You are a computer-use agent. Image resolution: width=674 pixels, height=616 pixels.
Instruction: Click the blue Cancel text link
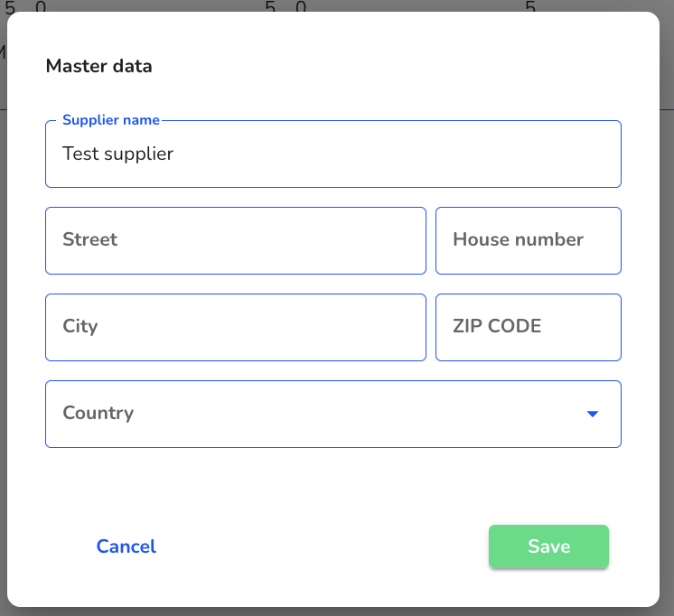126,546
